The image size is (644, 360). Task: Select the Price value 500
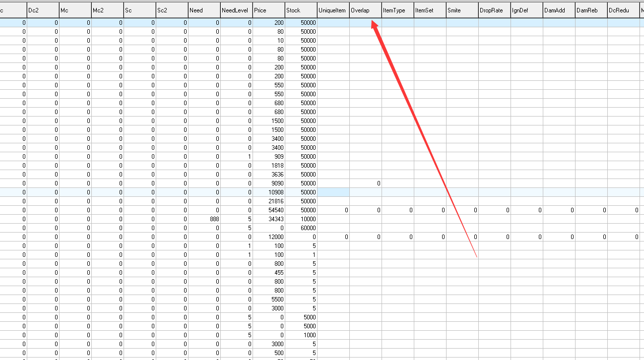(x=269, y=353)
